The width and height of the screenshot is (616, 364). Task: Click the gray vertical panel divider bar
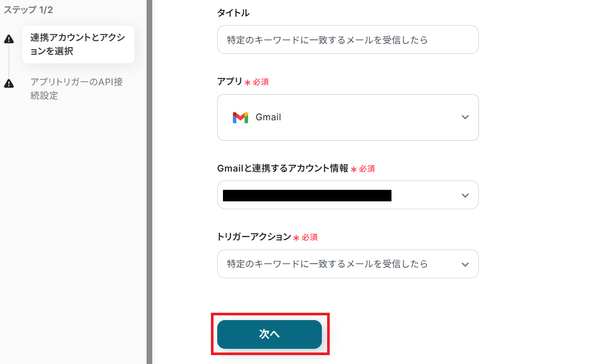pyautogui.click(x=149, y=182)
